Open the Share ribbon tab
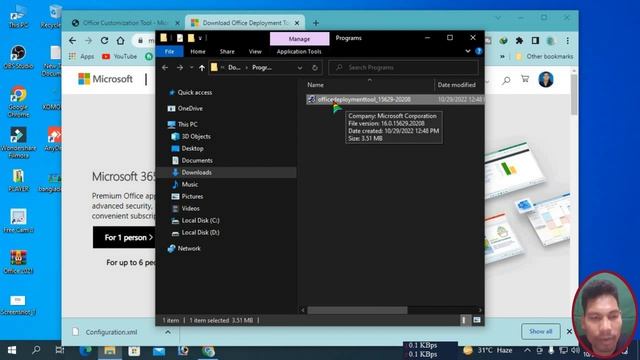640x360 pixels. click(227, 51)
